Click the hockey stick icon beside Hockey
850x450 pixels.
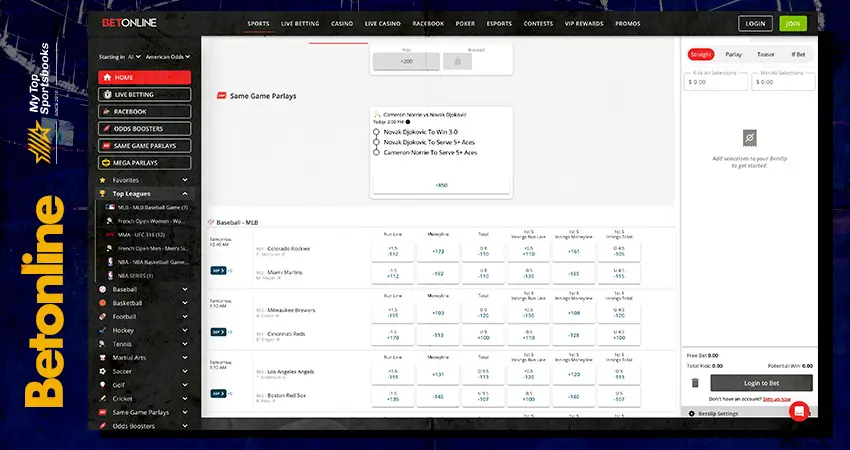coord(102,330)
